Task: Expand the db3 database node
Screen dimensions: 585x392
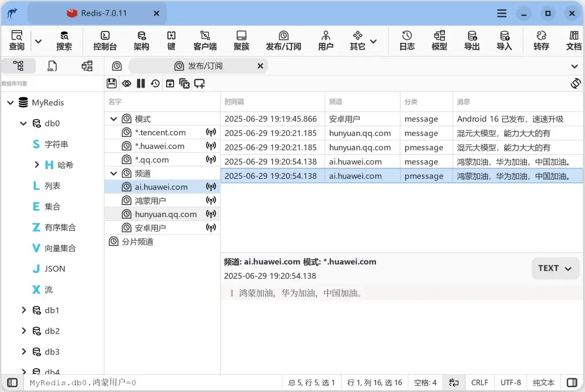Action: pyautogui.click(x=23, y=351)
